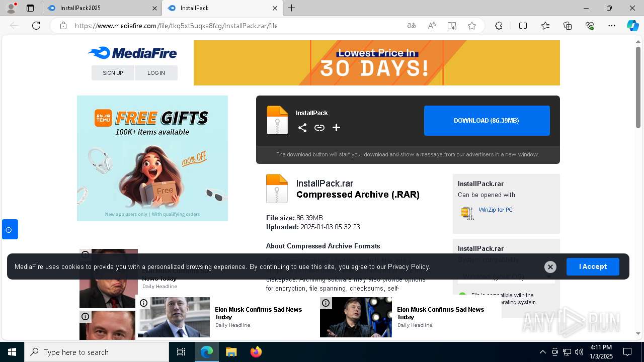
Task: Close the InstallPack2025 tab
Action: (154, 8)
